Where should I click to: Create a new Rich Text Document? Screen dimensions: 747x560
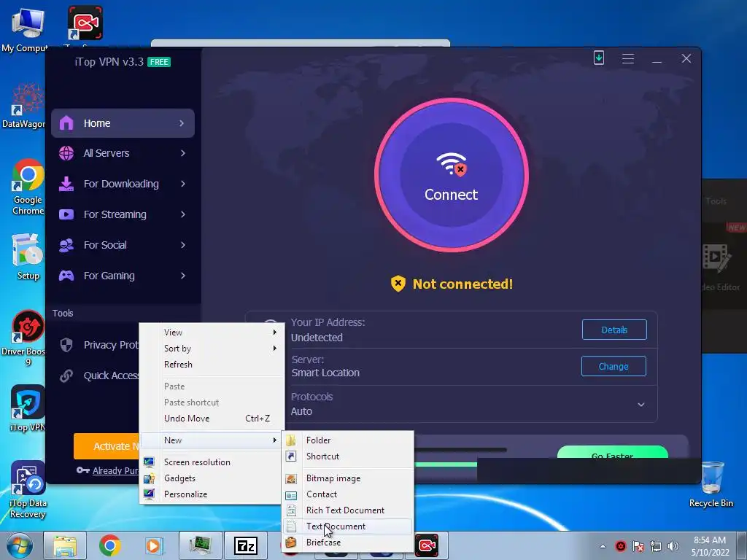(x=348, y=510)
